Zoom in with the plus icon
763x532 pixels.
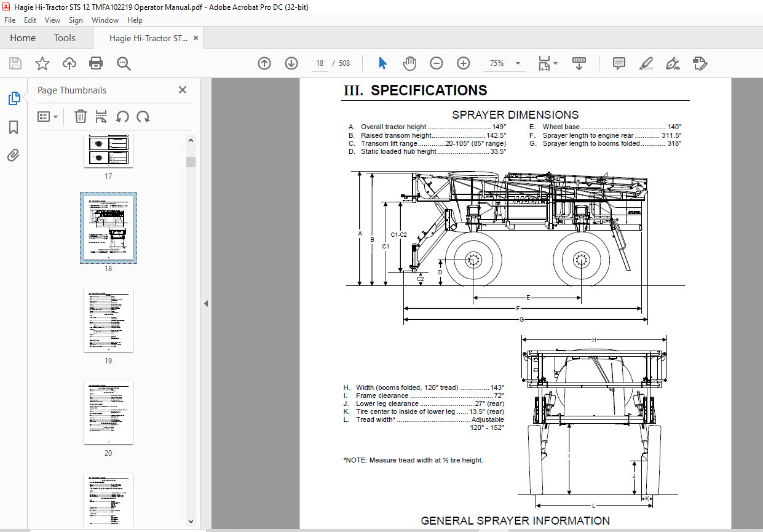[x=464, y=63]
